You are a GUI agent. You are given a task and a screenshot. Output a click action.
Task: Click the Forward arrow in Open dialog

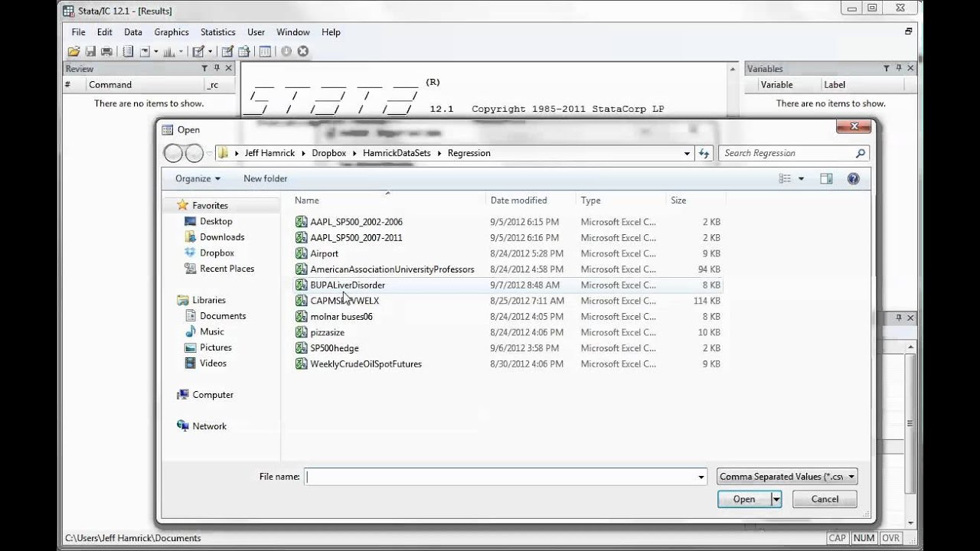194,153
